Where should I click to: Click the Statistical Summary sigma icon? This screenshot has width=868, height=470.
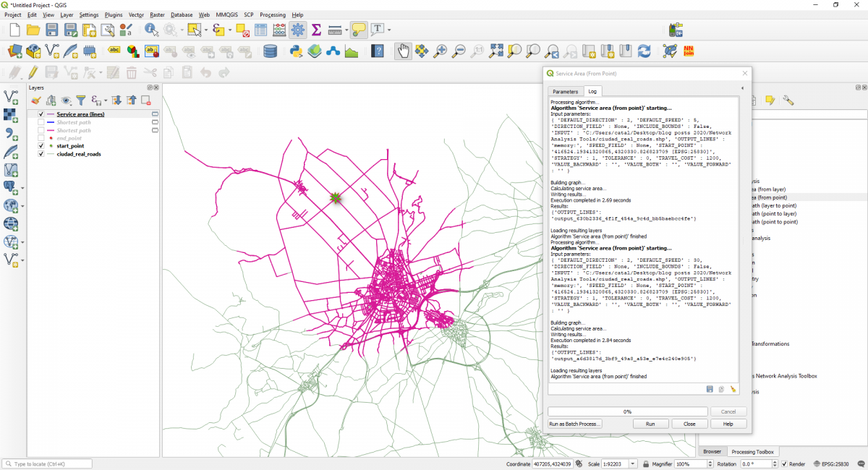[x=316, y=30]
